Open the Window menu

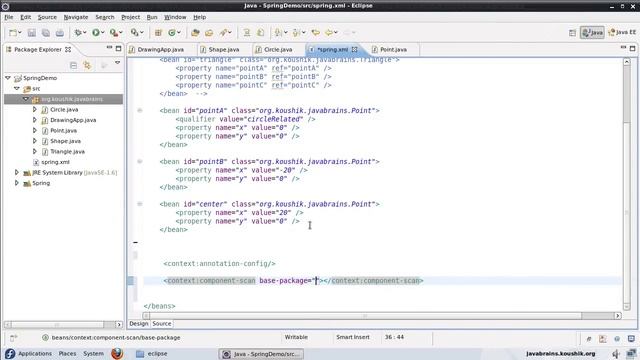pyautogui.click(x=175, y=17)
